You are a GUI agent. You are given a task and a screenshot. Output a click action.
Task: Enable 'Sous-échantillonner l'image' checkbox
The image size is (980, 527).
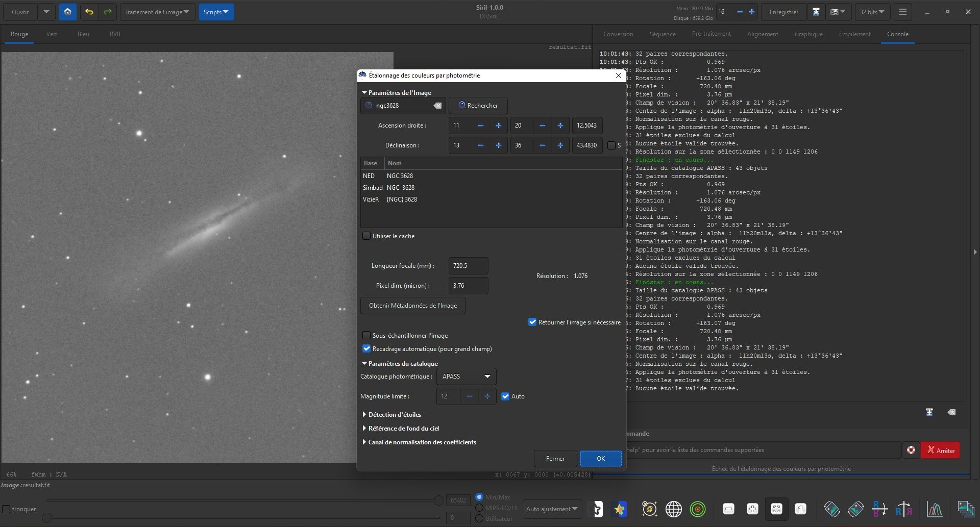point(366,335)
